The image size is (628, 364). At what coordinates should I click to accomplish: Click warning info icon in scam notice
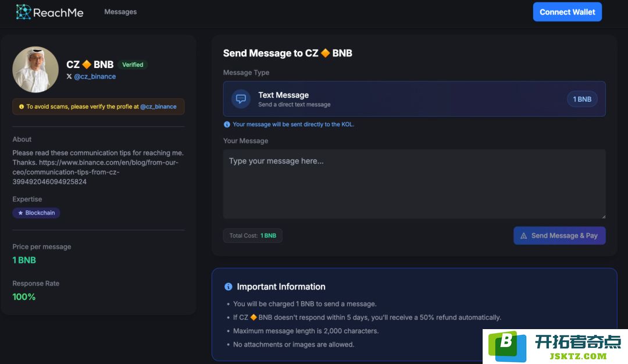22,106
